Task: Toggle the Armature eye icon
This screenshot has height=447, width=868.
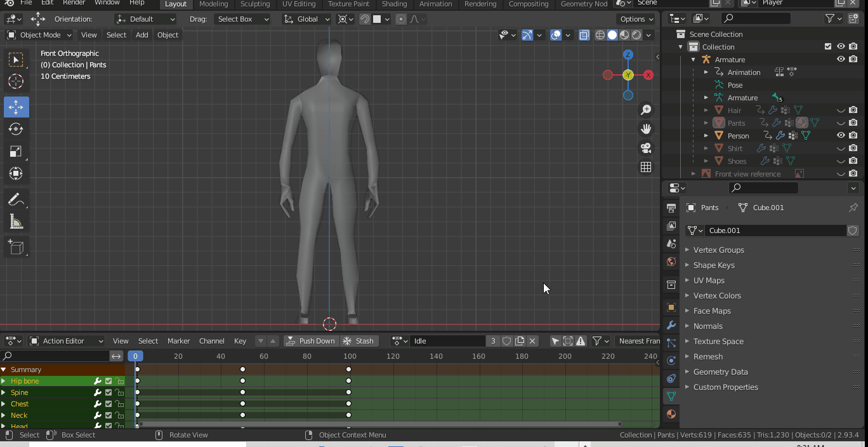Action: click(x=840, y=59)
